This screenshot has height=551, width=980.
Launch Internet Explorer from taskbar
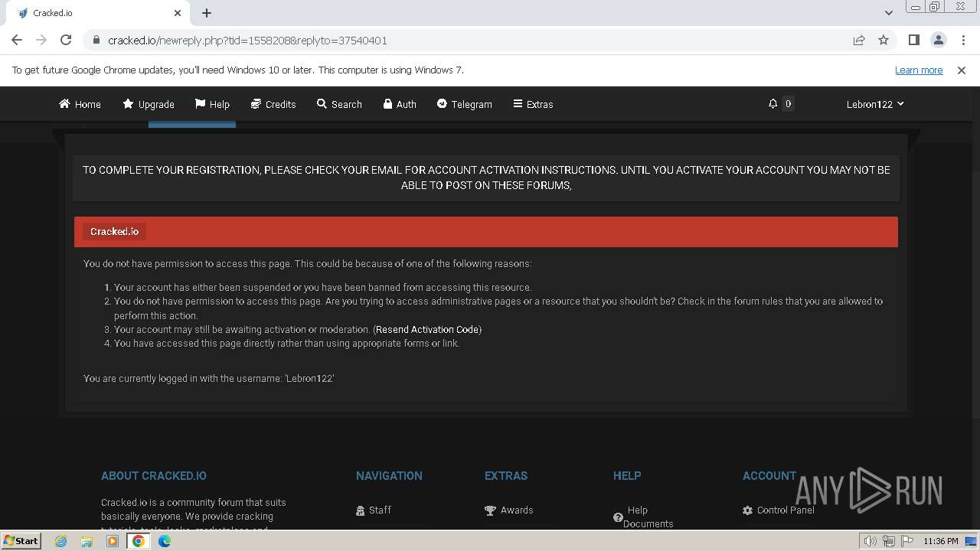(x=60, y=541)
